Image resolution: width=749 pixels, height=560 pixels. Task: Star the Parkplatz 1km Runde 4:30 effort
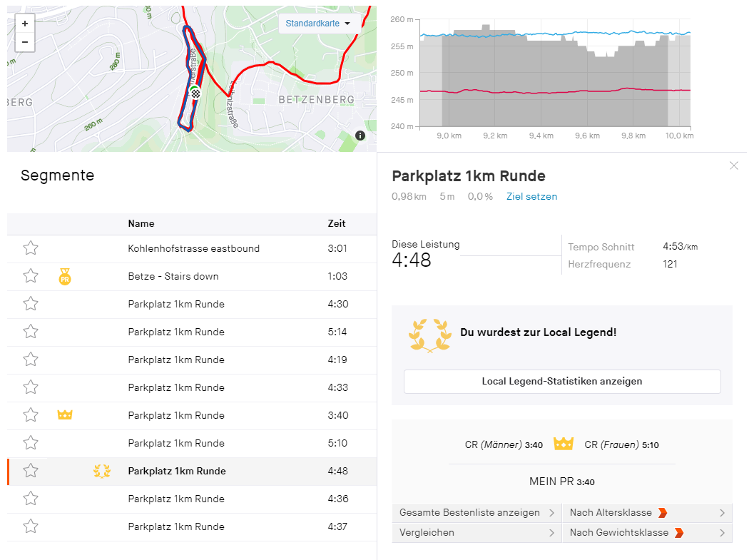pos(31,305)
